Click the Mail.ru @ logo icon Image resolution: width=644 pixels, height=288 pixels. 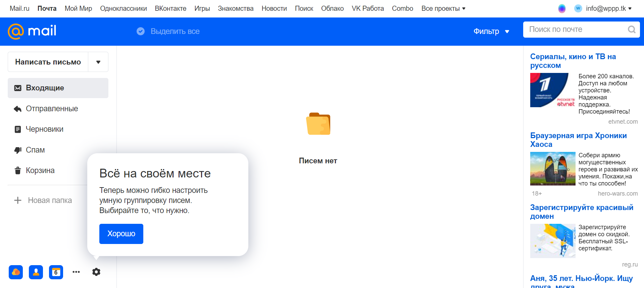click(16, 31)
